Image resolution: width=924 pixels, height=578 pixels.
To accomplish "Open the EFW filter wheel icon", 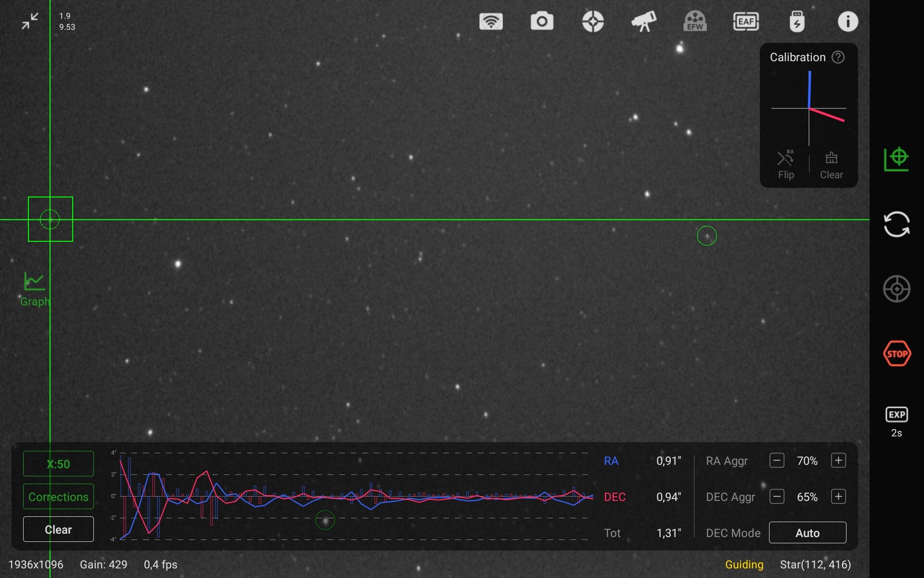I will (695, 22).
